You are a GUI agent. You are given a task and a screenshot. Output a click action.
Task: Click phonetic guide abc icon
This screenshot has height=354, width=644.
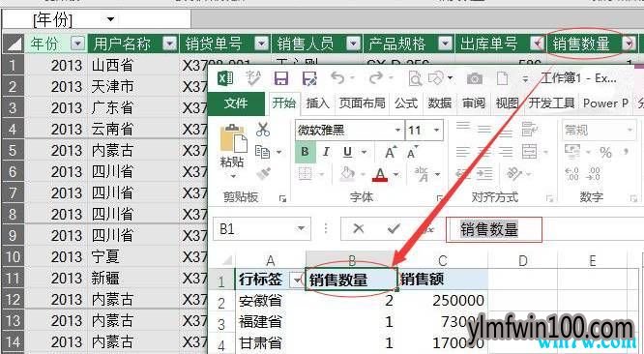coord(422,174)
